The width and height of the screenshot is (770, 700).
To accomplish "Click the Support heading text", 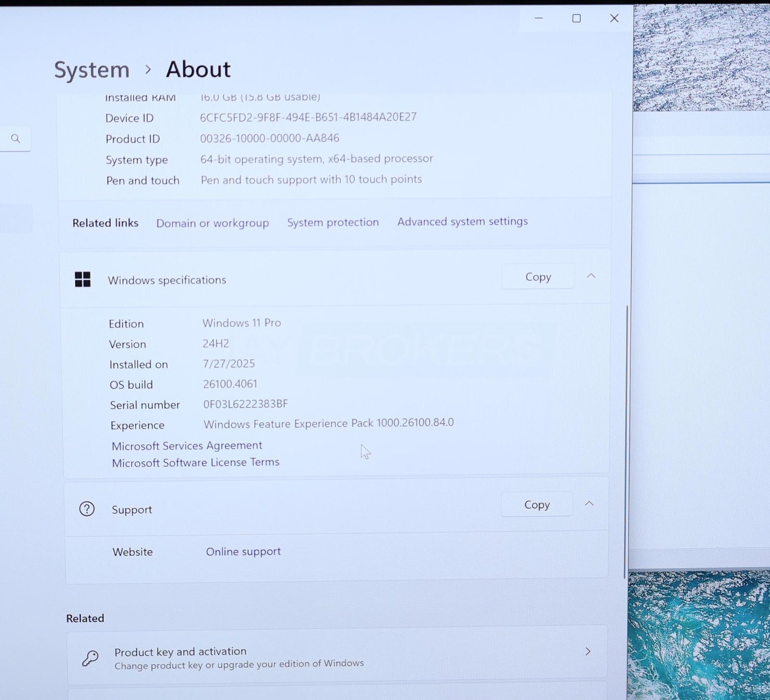I will pyautogui.click(x=132, y=509).
